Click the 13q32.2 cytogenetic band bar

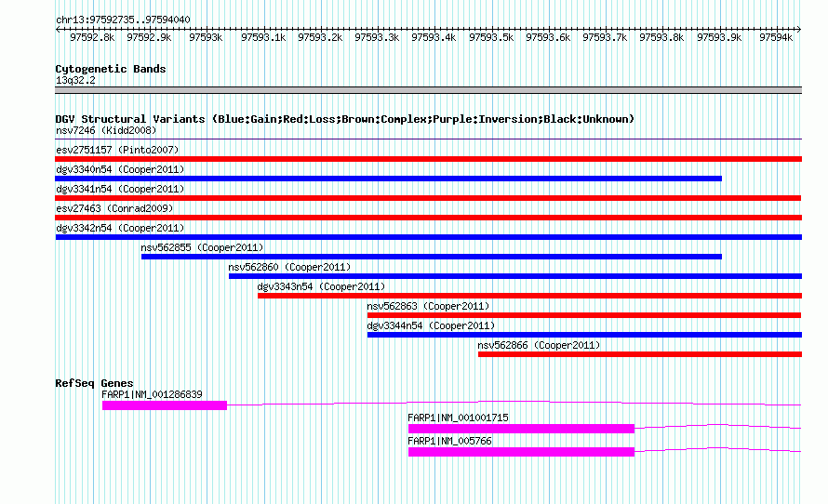point(428,90)
